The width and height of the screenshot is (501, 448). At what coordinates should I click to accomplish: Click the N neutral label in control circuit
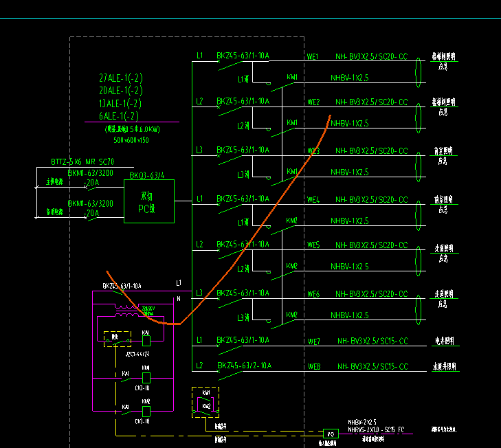coord(179,299)
